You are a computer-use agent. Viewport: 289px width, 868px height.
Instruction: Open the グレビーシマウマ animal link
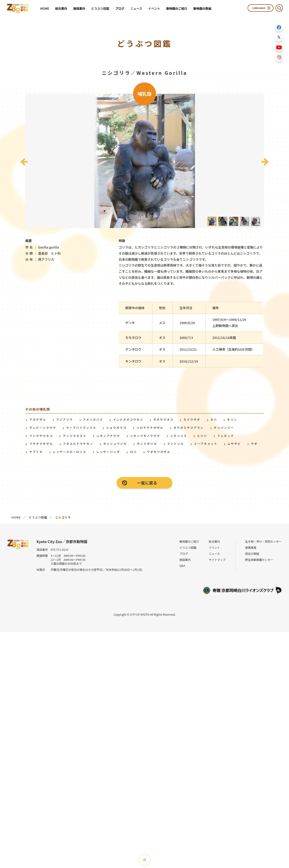[41, 428]
